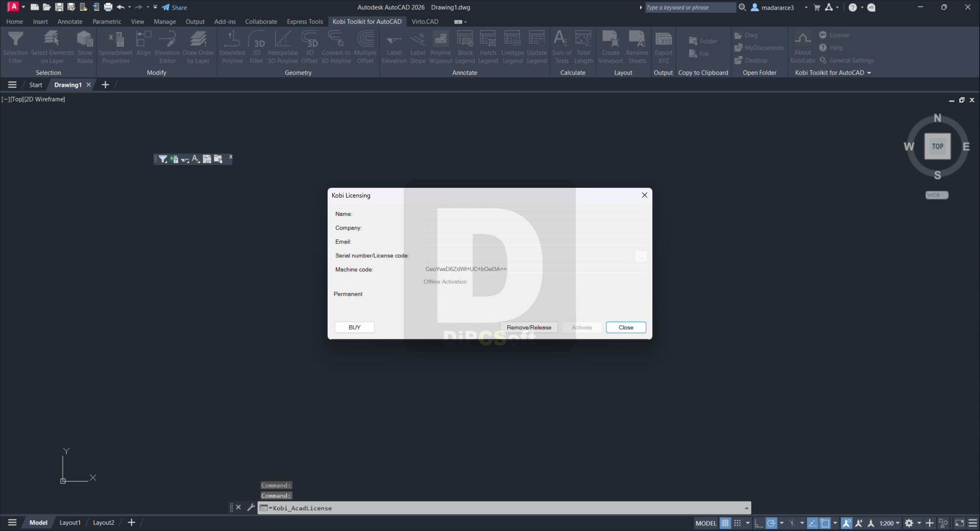This screenshot has height=531, width=980.
Task: Open the Parametric ribbon tab
Action: point(107,21)
